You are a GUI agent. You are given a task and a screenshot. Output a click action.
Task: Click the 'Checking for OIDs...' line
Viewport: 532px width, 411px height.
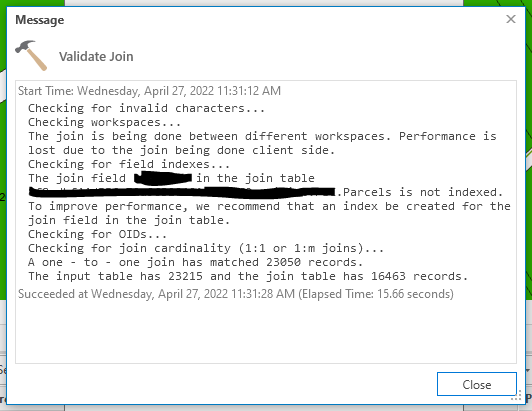click(x=97, y=234)
